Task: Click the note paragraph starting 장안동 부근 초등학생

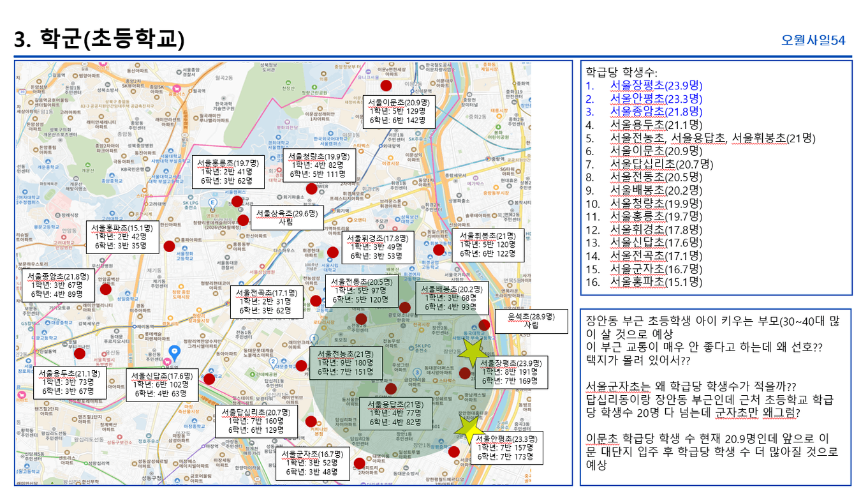Action: (x=713, y=340)
